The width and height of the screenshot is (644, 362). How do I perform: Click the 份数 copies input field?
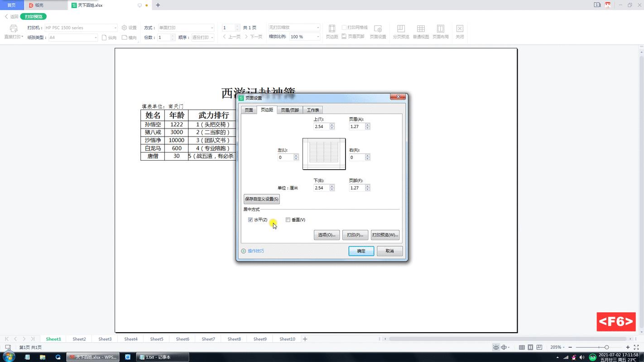pos(163,38)
